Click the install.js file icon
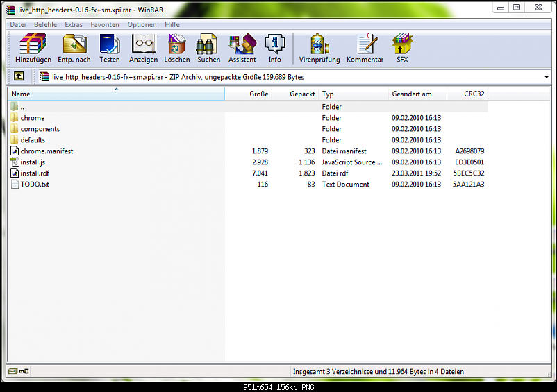557x392 pixels. click(15, 162)
